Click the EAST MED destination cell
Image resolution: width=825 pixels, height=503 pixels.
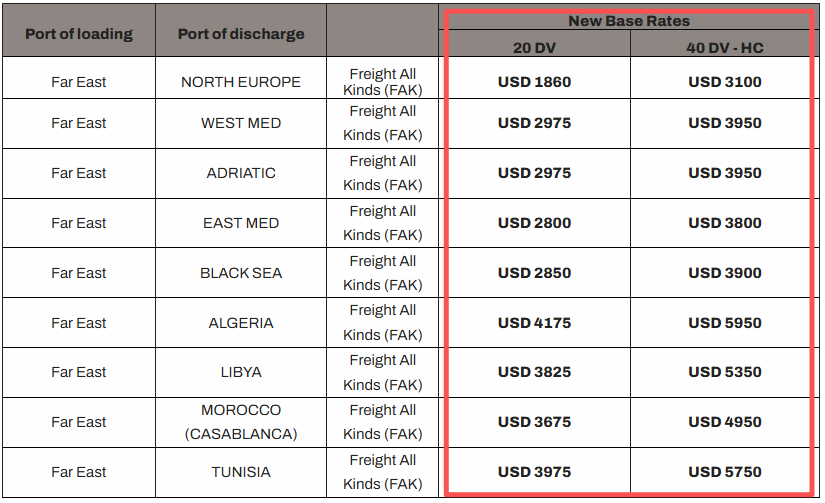click(241, 223)
